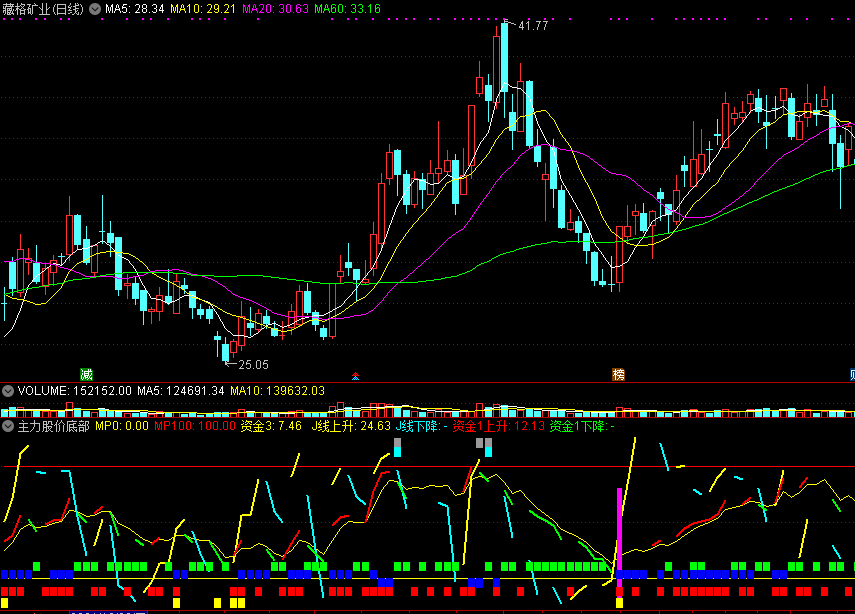The height and width of the screenshot is (614, 855).
Task: Select the MP0: 0.00 value
Action: coord(122,426)
